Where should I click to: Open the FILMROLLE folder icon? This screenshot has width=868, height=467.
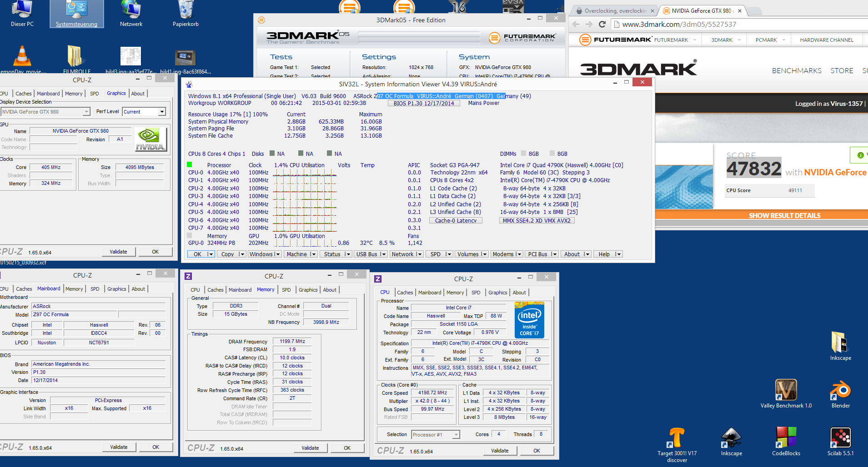point(76,60)
